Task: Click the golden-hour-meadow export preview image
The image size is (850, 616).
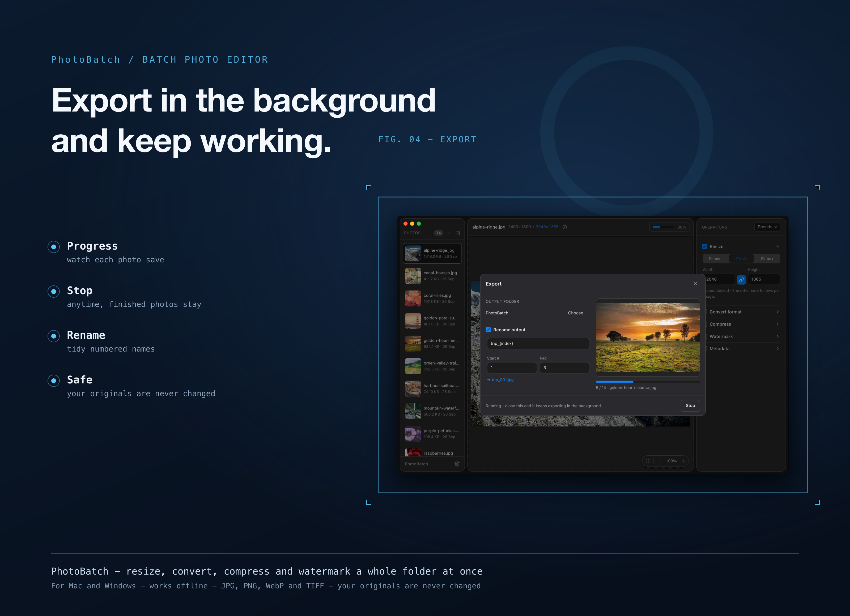Action: pos(648,337)
